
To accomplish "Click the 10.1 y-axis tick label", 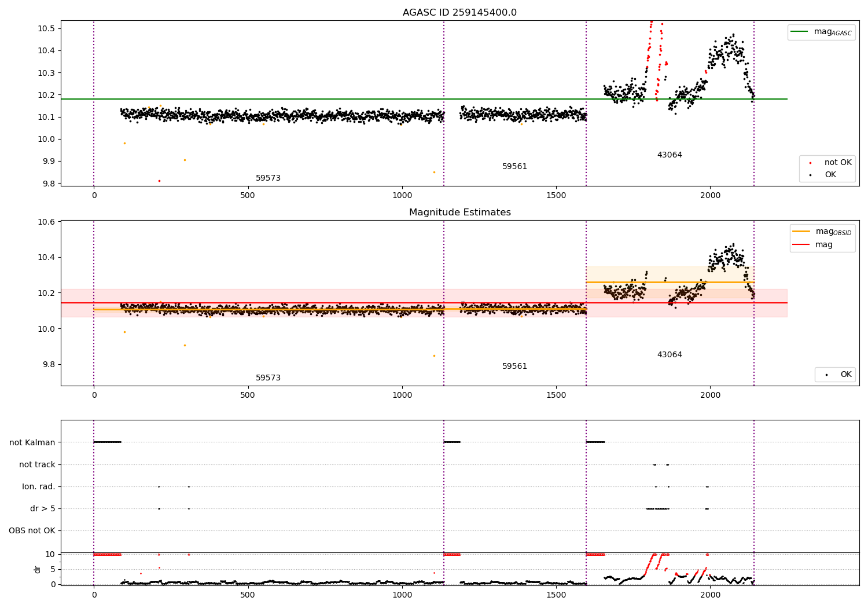I will click(x=46, y=118).
